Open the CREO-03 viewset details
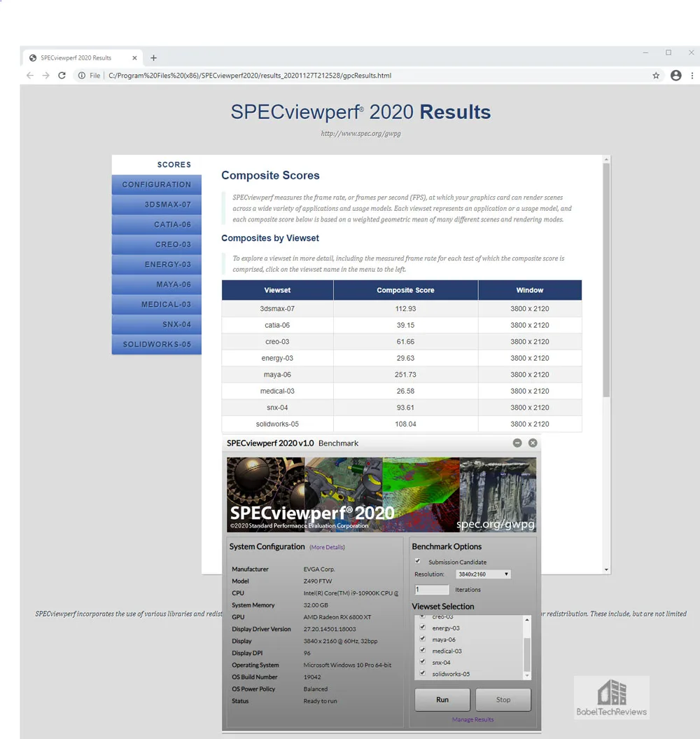Viewport: 700px width, 739px height. (156, 244)
